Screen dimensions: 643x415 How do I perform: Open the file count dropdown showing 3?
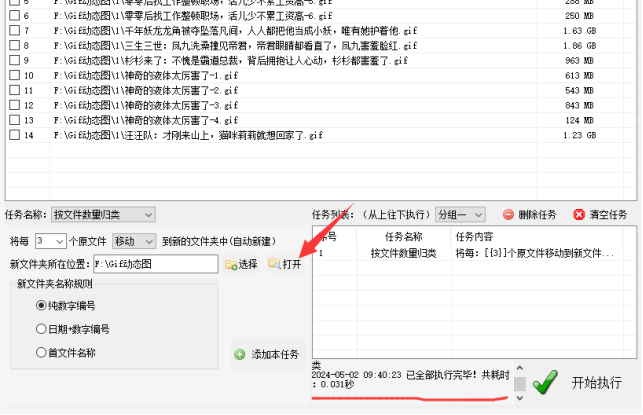click(x=50, y=241)
